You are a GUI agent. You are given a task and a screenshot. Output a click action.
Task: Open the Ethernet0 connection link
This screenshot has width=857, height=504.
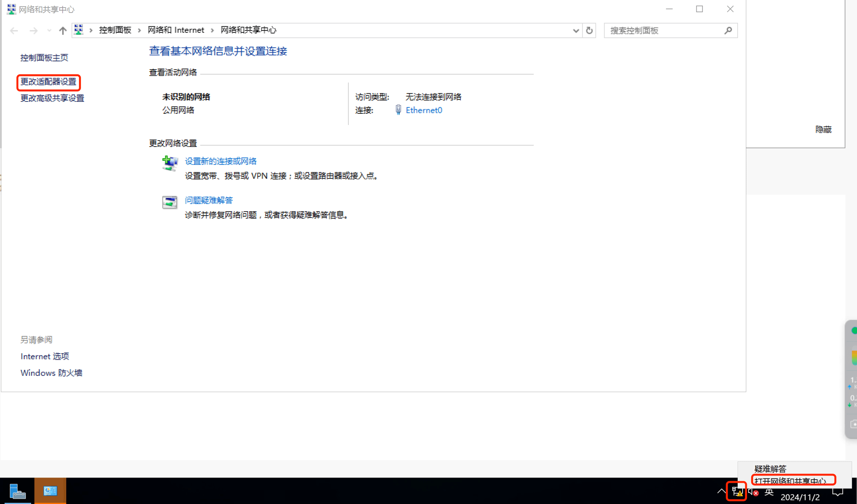424,110
